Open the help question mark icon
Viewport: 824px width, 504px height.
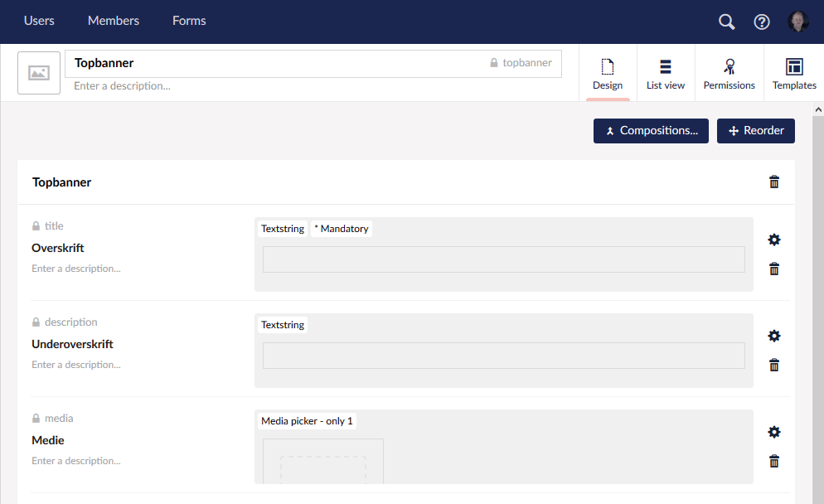(x=762, y=22)
